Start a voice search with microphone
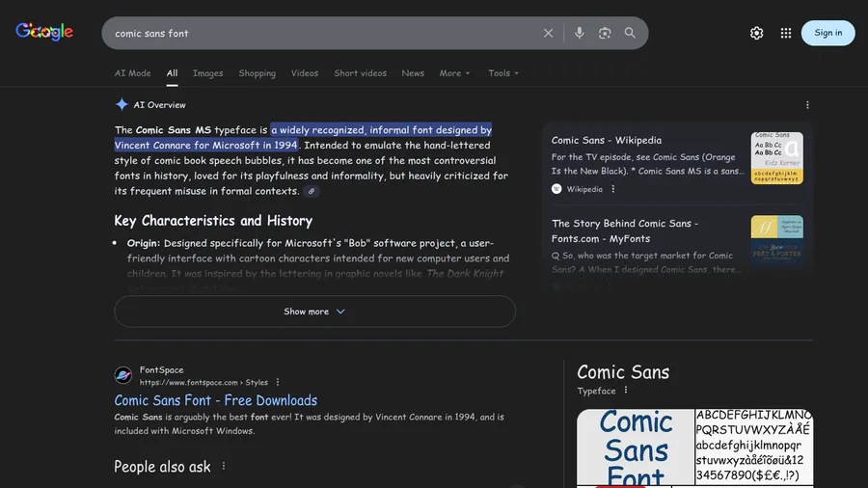This screenshot has height=488, width=868. point(579,33)
